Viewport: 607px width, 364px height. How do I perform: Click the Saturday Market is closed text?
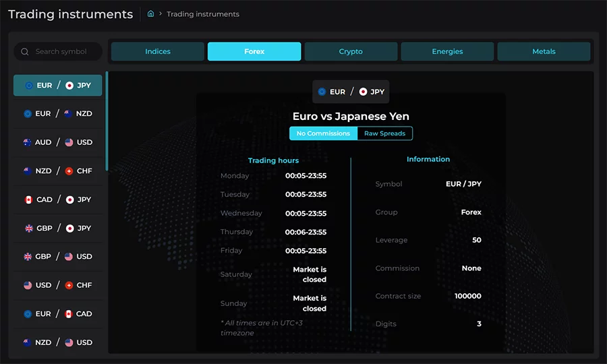(310, 274)
